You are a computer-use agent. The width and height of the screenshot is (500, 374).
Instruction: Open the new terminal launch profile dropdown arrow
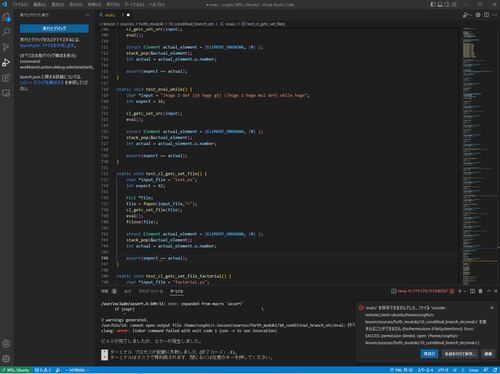tap(465, 291)
